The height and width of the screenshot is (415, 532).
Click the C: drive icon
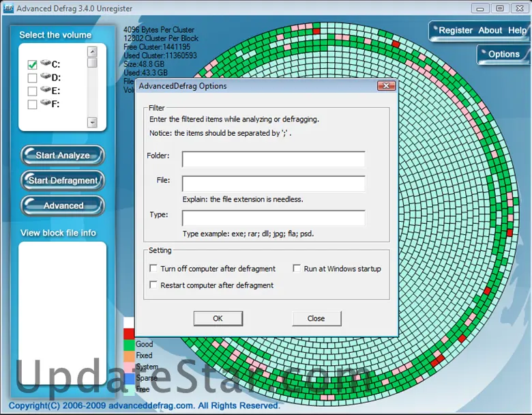[46, 63]
